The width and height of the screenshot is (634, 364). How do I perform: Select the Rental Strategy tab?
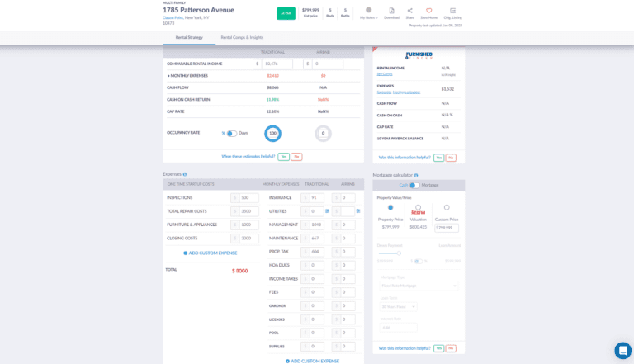pyautogui.click(x=189, y=37)
